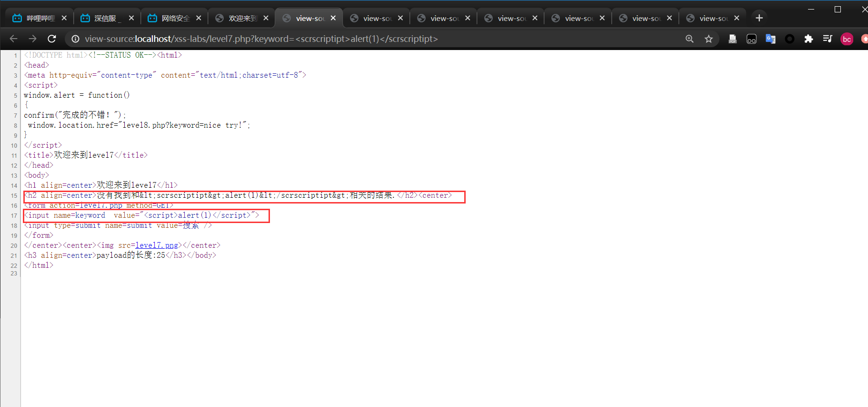Click source line number 17
The width and height of the screenshot is (868, 407).
pos(14,216)
